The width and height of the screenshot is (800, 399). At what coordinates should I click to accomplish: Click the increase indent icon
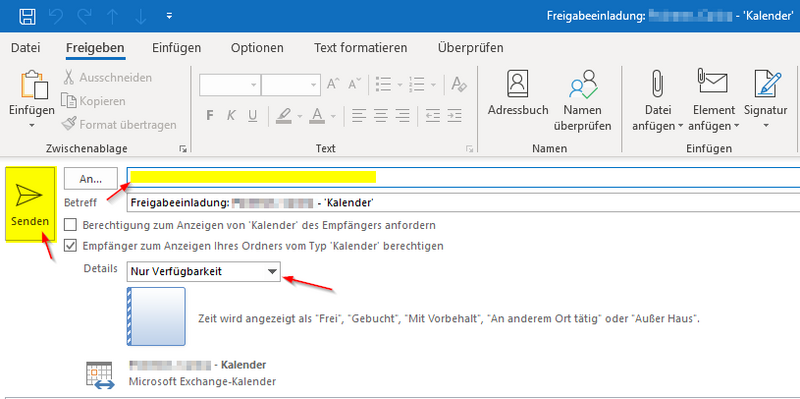coord(455,116)
